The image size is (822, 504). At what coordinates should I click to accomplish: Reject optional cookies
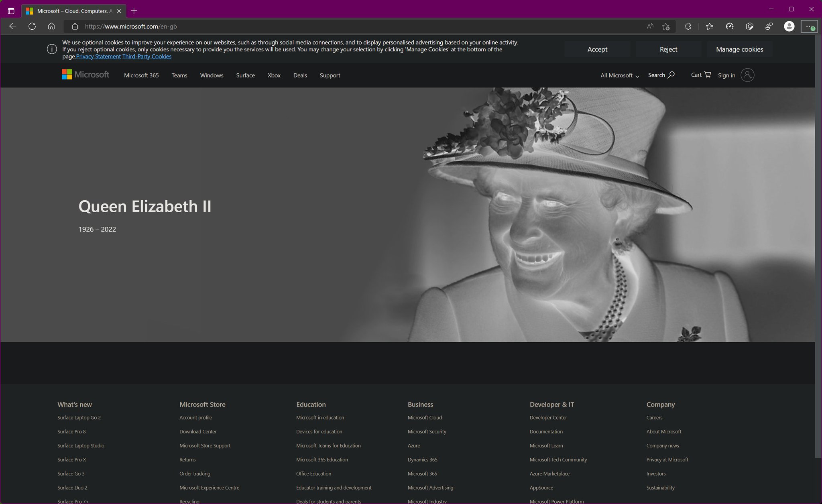tap(668, 49)
